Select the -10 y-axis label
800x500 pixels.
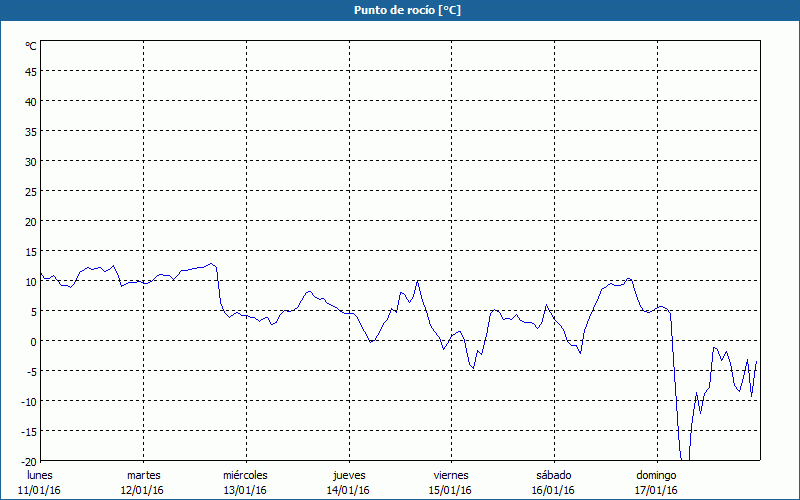pos(29,401)
